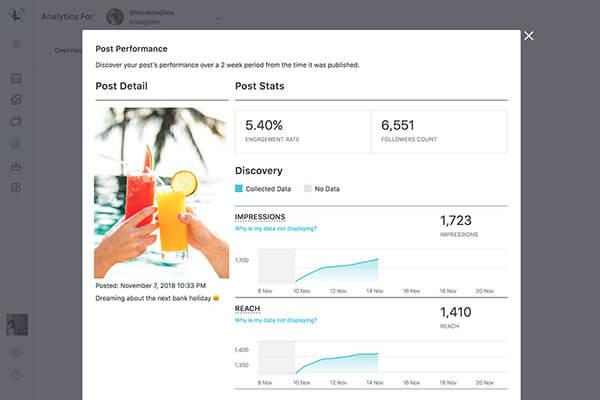Screen dimensions: 600x400
Task: Expand the account selector dropdown arrow
Action: pos(218,18)
